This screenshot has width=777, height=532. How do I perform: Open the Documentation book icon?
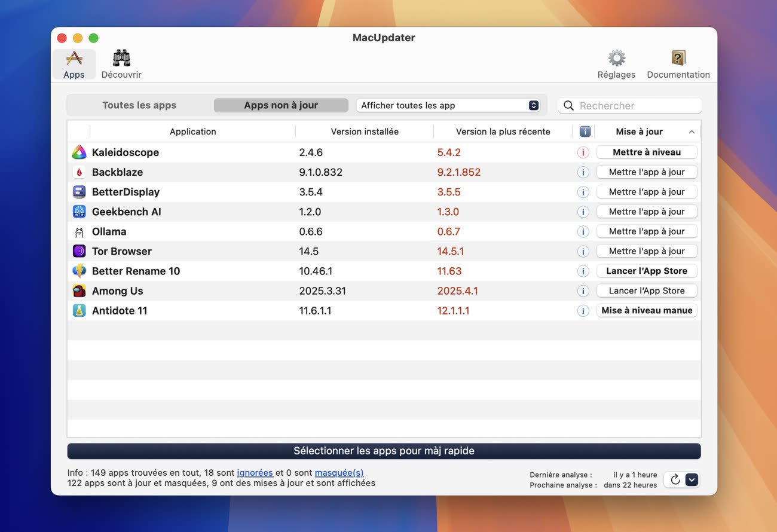pos(678,65)
